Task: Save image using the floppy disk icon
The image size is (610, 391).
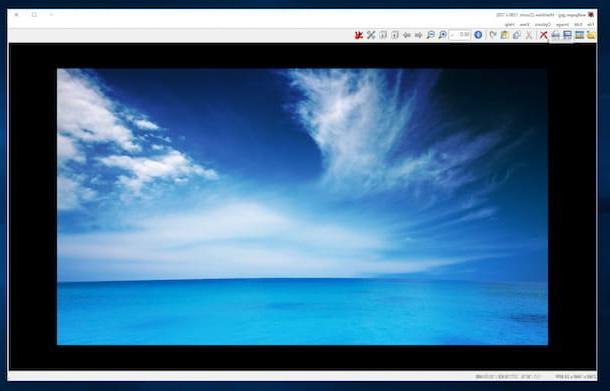Action: point(567,35)
